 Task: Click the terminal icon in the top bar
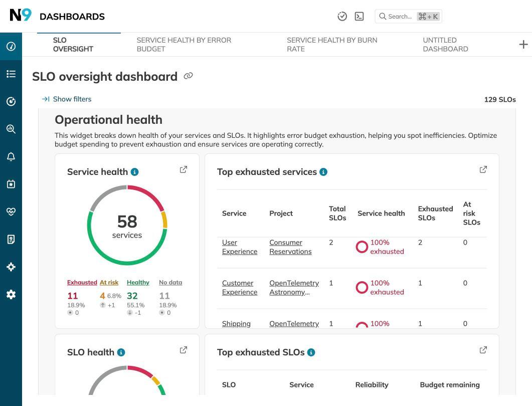tap(359, 15)
